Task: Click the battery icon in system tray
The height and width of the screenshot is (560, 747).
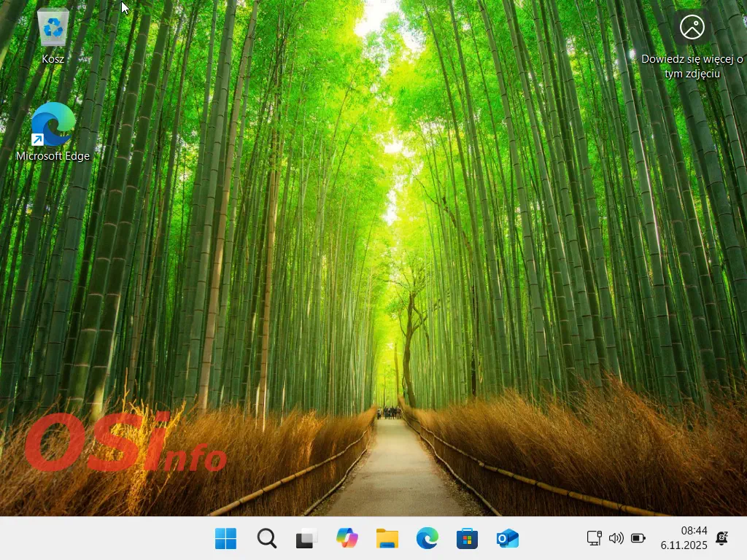Action: coord(638,538)
